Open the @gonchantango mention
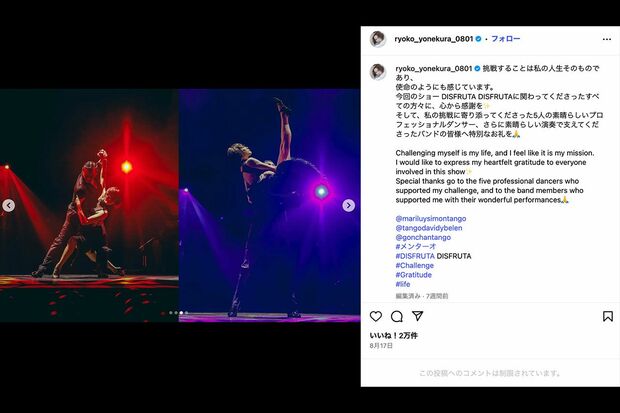Image resolution: width=620 pixels, height=413 pixels. [423, 237]
